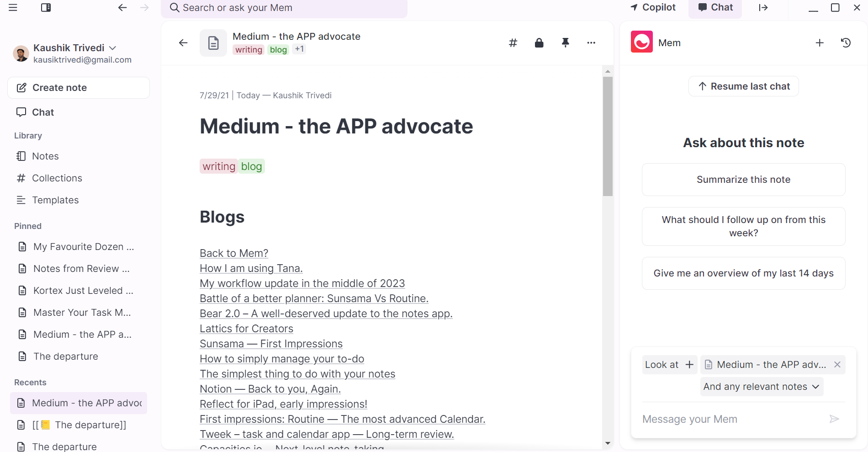Start a new chat with plus icon
Viewport: 868px width, 452px height.
pyautogui.click(x=820, y=43)
